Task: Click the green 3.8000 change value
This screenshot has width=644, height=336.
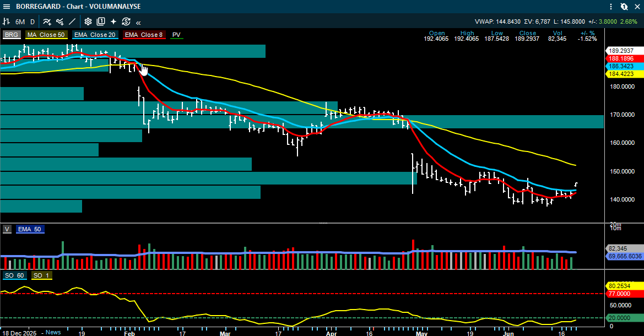Action: point(608,22)
